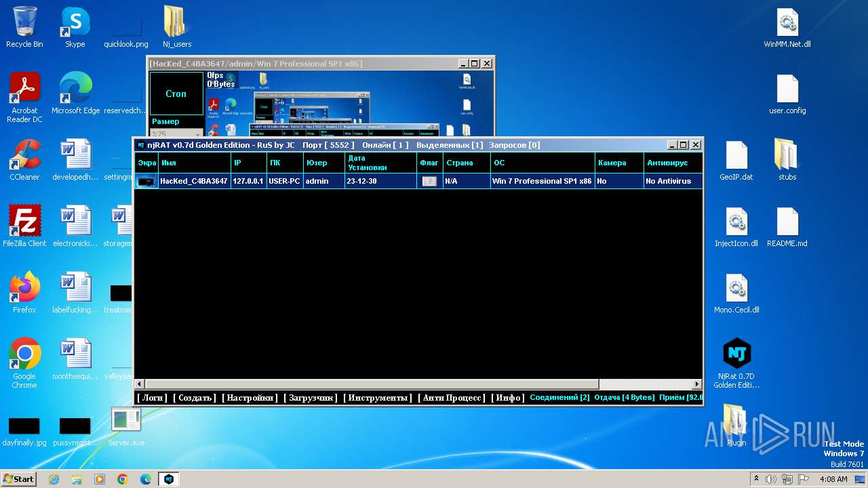Open the Инструменты menu
This screenshot has height=488, width=868.
pos(378,398)
